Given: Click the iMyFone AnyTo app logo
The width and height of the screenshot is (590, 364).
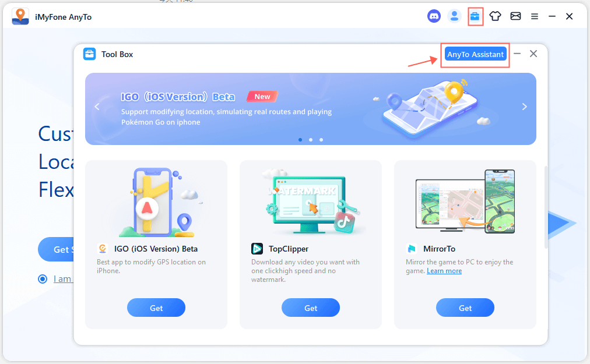Looking at the screenshot, I should (x=20, y=16).
